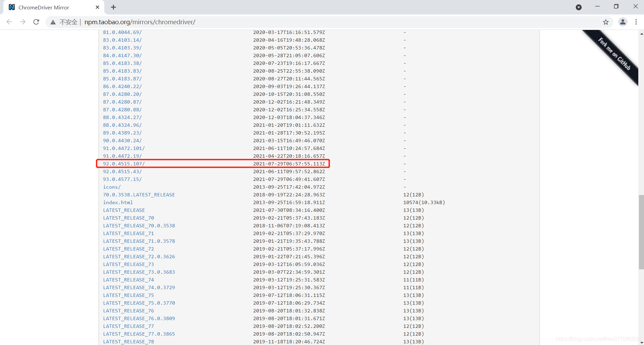
Task: Open the 84.0.4147.30/ folder link
Action: coord(122,55)
